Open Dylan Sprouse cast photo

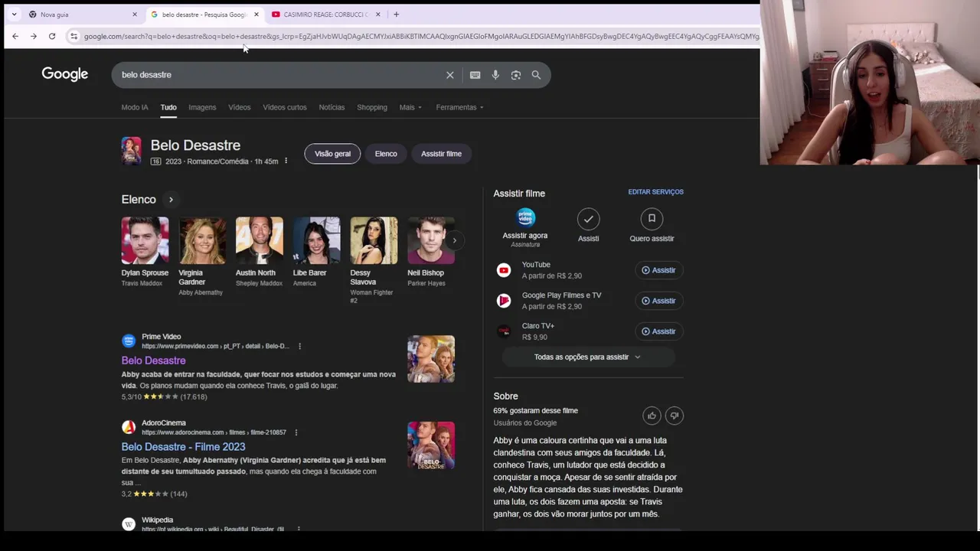tap(145, 240)
